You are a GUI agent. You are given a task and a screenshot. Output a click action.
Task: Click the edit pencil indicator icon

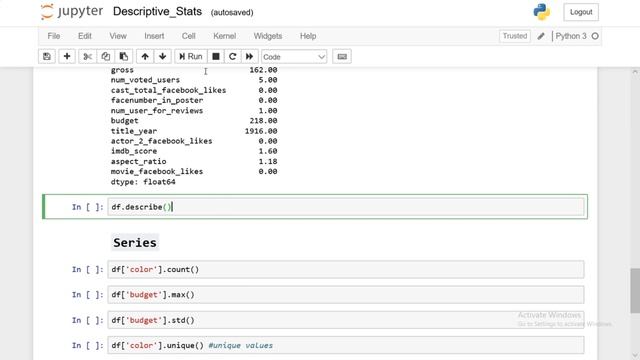click(541, 36)
